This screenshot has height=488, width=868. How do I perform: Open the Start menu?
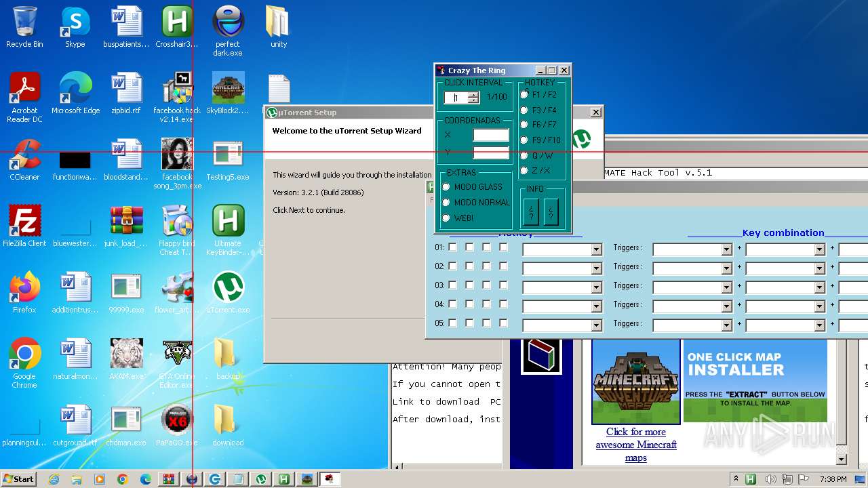[19, 479]
